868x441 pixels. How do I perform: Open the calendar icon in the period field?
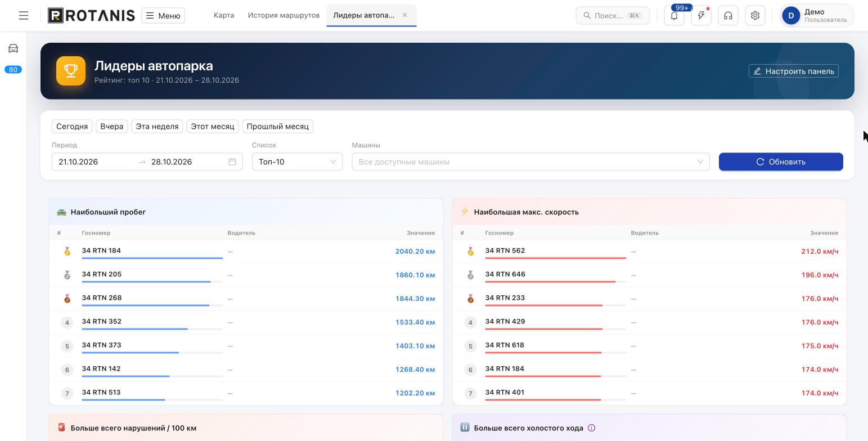pyautogui.click(x=232, y=162)
